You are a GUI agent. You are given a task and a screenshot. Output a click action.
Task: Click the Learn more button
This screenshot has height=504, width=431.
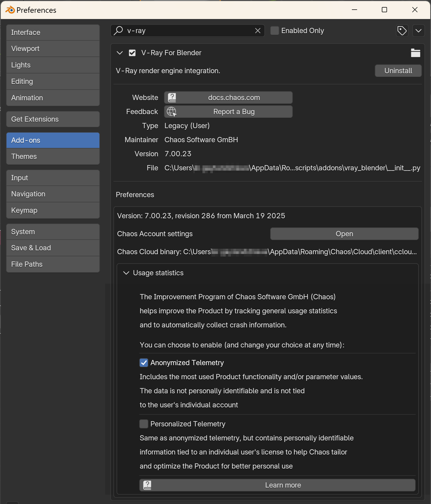coord(277,485)
